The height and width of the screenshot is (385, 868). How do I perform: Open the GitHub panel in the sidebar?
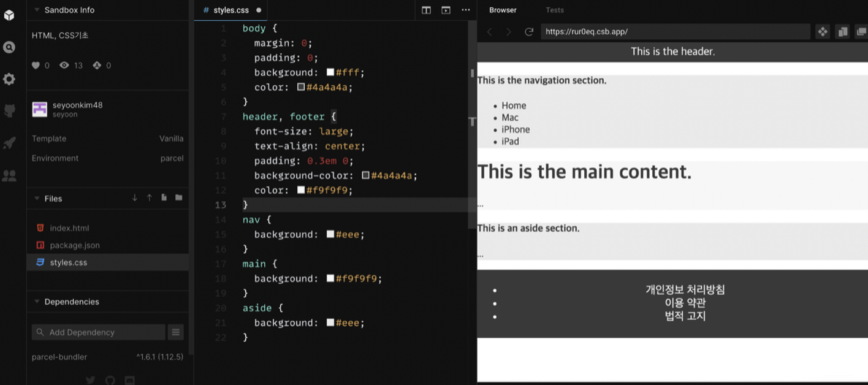click(9, 111)
